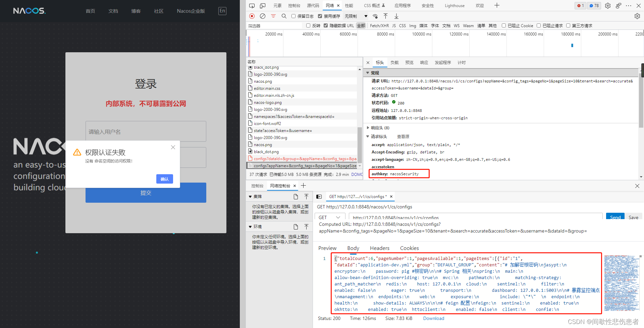Open the Cookies response tab

pos(409,248)
